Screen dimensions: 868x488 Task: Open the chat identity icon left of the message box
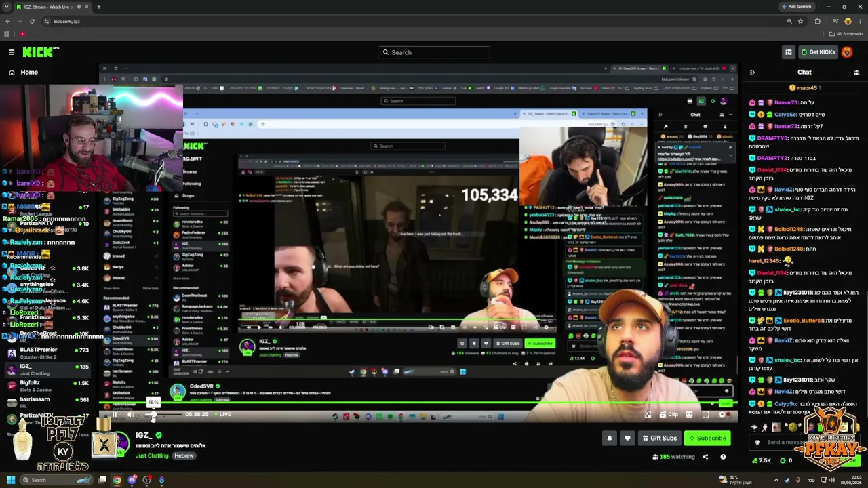pyautogui.click(x=757, y=443)
